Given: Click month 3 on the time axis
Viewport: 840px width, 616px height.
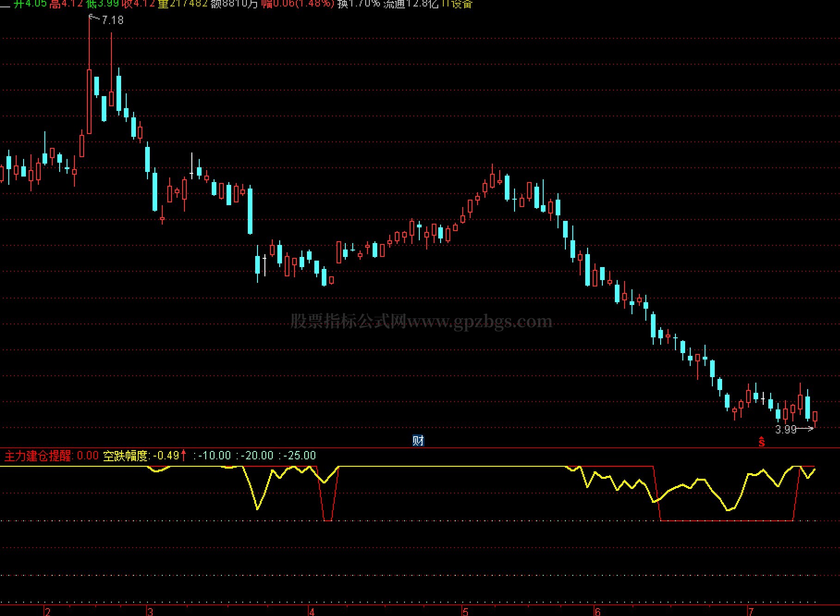Looking at the screenshot, I should [150, 611].
